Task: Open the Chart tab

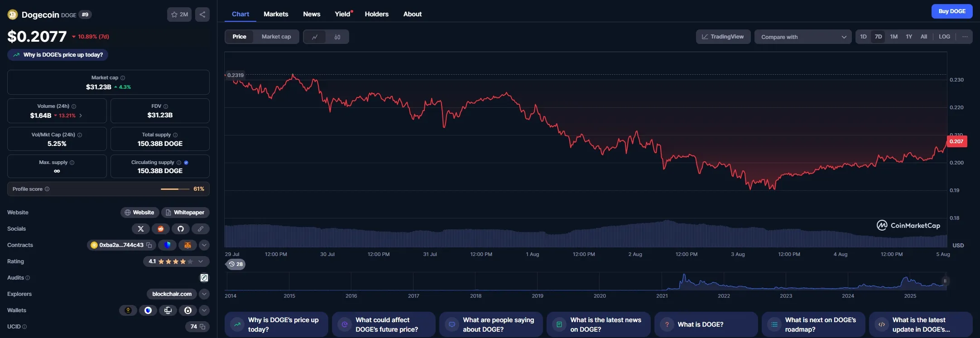Action: (240, 14)
